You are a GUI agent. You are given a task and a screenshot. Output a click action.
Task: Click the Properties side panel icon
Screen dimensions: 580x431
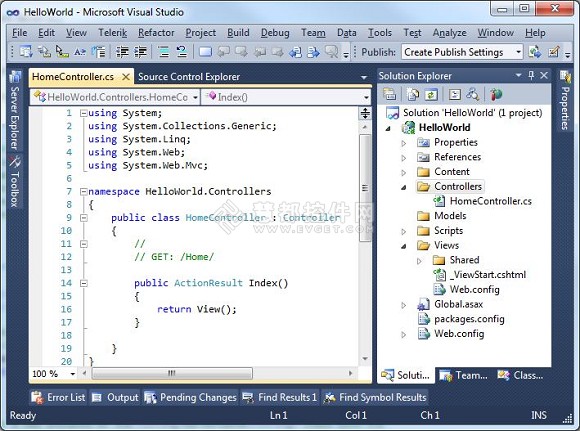(x=565, y=77)
